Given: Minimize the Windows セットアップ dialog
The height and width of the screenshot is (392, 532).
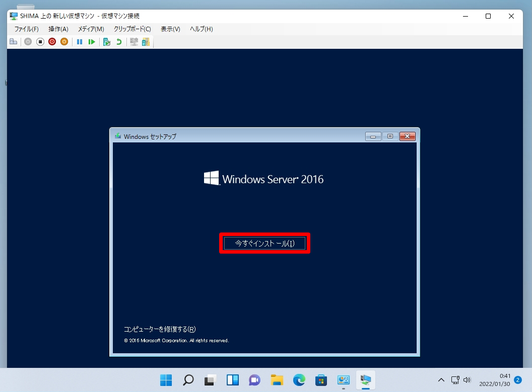Looking at the screenshot, I should [x=373, y=136].
